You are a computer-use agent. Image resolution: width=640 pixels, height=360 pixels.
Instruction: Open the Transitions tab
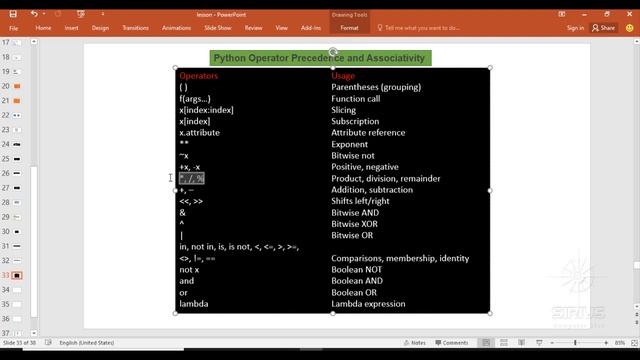point(136,28)
